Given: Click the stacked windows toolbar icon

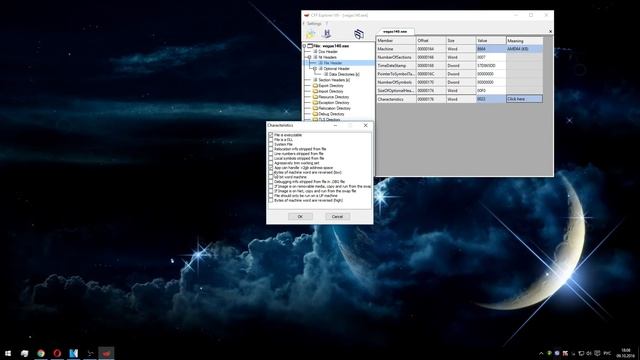Looking at the screenshot, I should 358,34.
